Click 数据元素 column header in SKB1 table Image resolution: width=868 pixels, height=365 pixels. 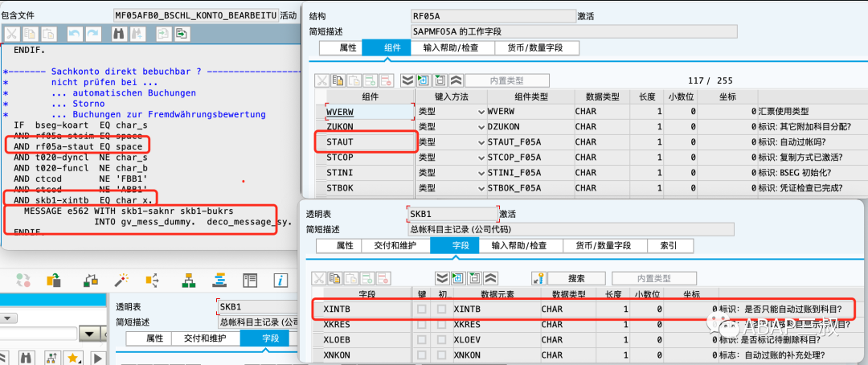pos(496,294)
